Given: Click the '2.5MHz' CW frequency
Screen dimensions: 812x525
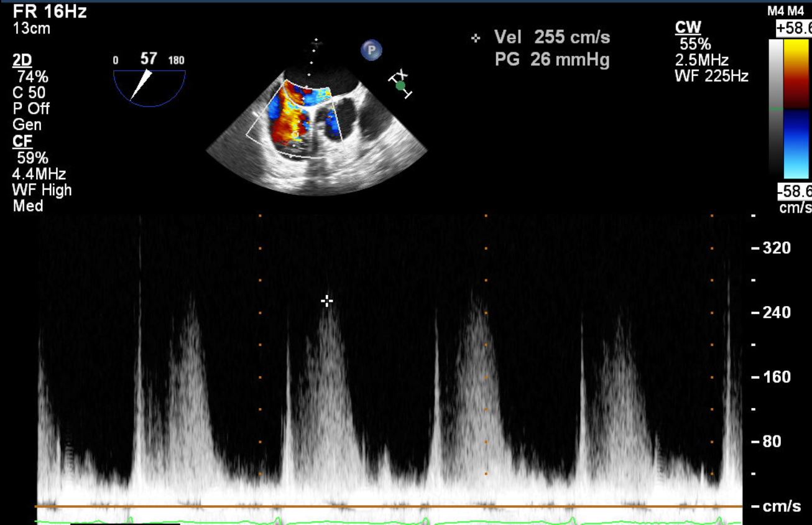Looking at the screenshot, I should point(702,60).
